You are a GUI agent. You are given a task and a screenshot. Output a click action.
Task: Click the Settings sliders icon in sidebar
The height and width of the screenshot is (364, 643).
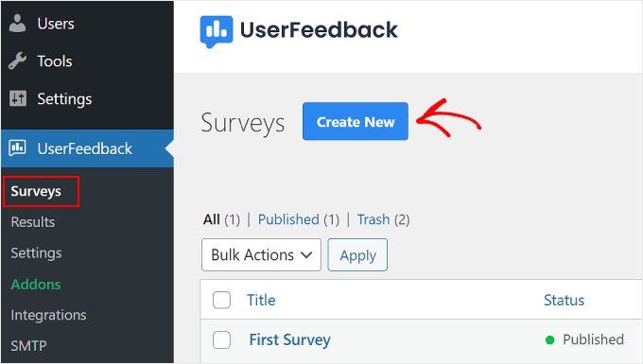tap(18, 98)
